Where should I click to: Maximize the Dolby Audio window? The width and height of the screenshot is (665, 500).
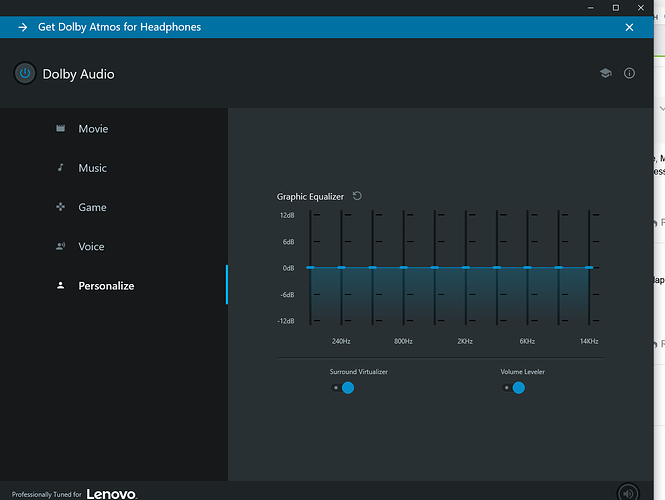point(615,7)
